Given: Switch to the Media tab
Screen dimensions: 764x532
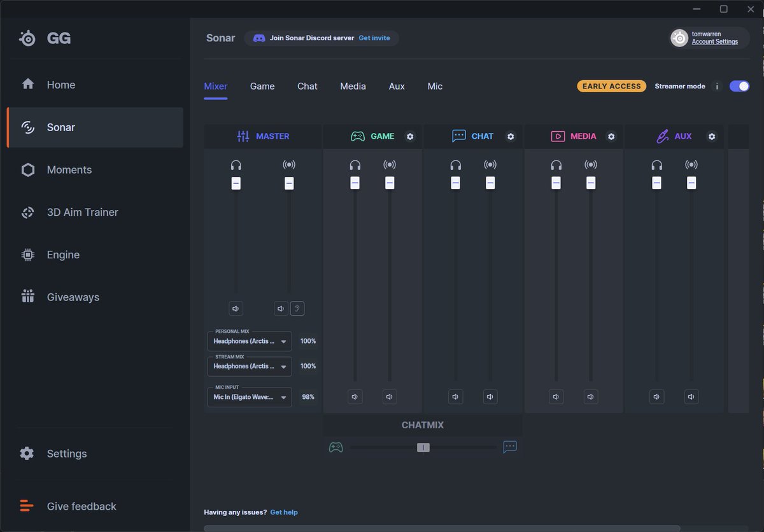Looking at the screenshot, I should pyautogui.click(x=353, y=87).
